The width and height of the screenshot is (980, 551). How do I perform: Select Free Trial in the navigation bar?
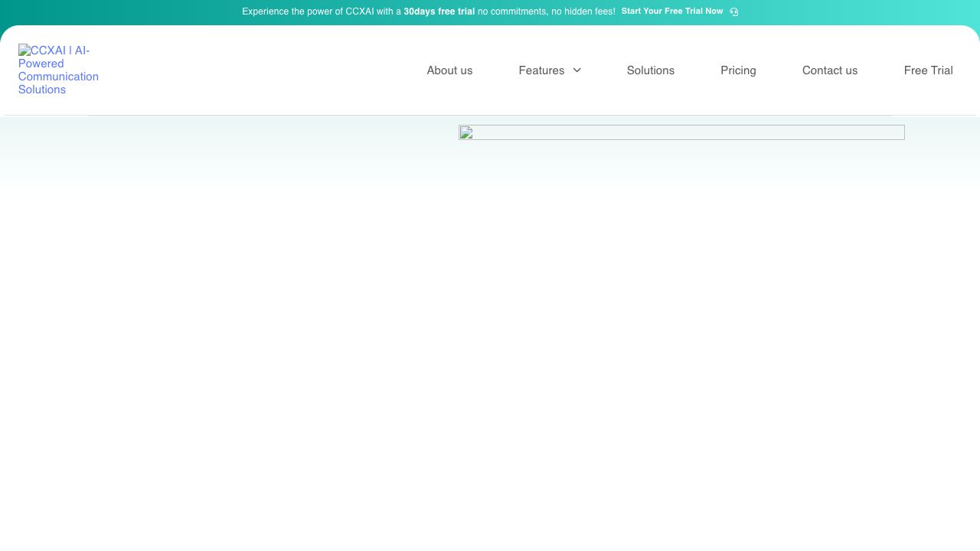tap(928, 70)
